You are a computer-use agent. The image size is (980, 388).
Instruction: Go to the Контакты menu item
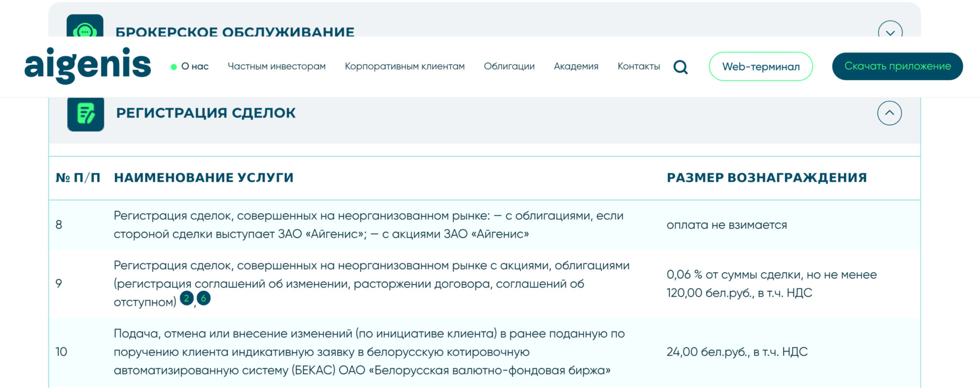(x=639, y=67)
